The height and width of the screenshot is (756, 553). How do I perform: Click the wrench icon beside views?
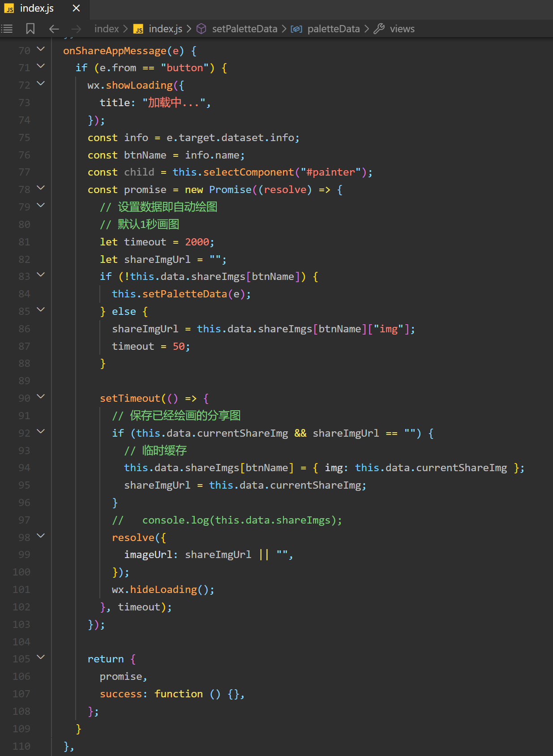click(379, 29)
